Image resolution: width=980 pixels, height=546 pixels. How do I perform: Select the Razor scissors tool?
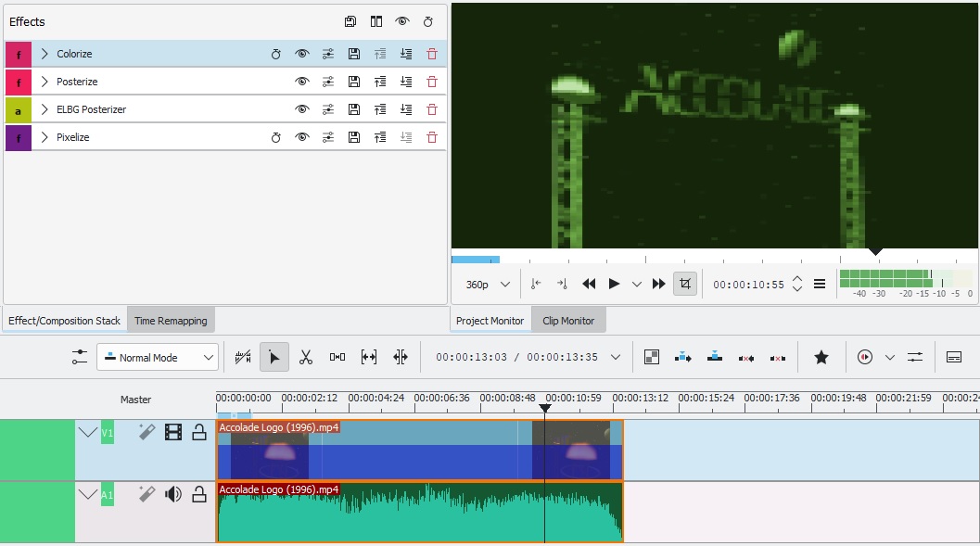coord(306,357)
